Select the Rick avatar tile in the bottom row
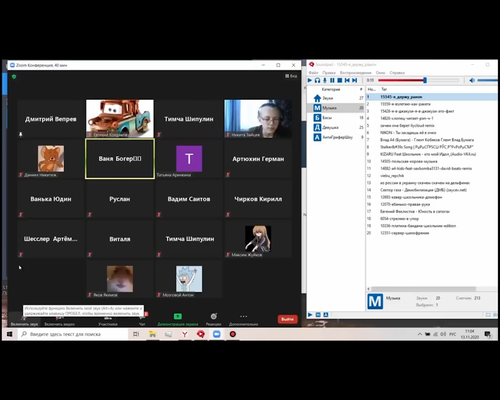 (x=189, y=279)
